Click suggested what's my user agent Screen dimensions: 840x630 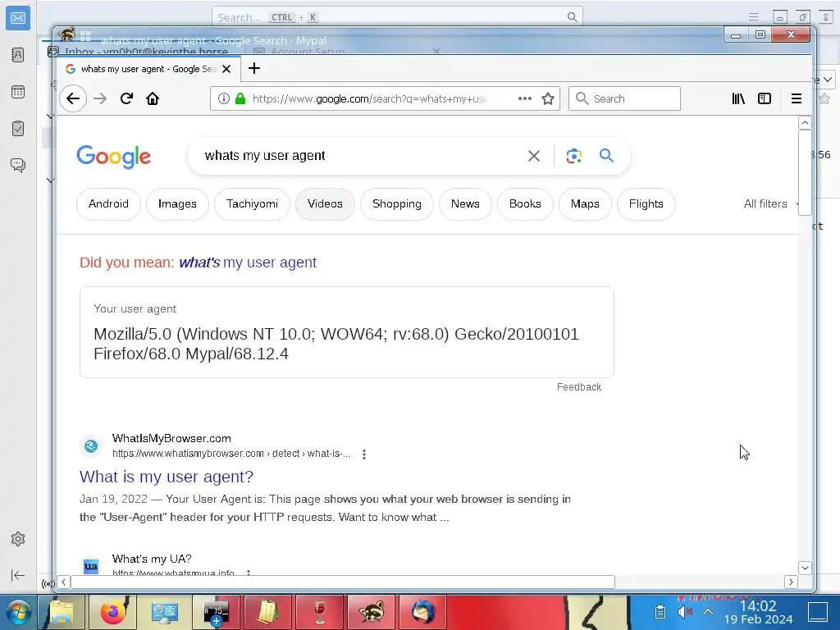tap(248, 262)
